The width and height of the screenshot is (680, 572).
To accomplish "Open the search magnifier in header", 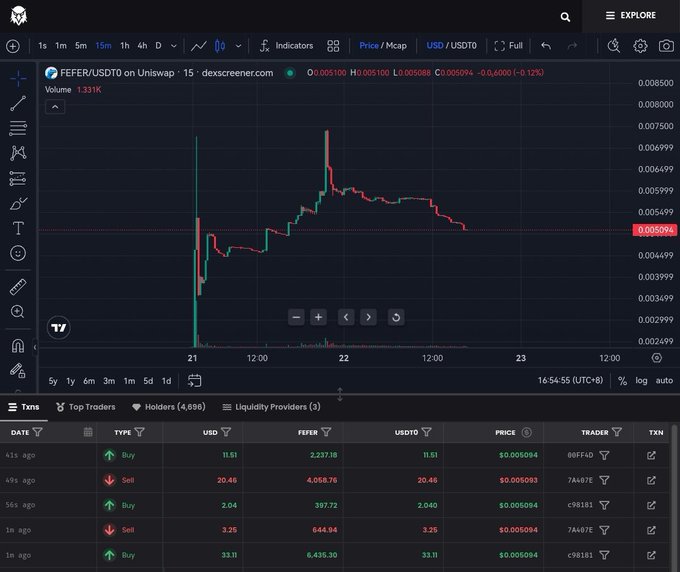I will click(565, 17).
